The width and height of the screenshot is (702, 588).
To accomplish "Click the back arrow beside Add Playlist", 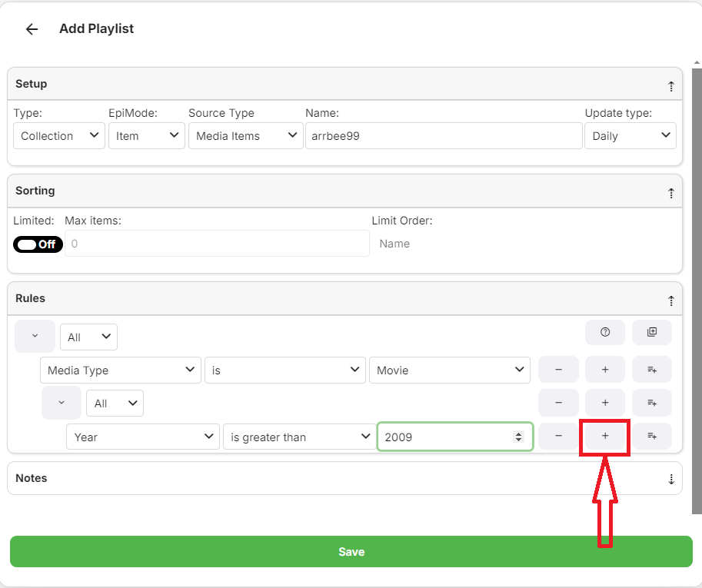I will pyautogui.click(x=32, y=29).
